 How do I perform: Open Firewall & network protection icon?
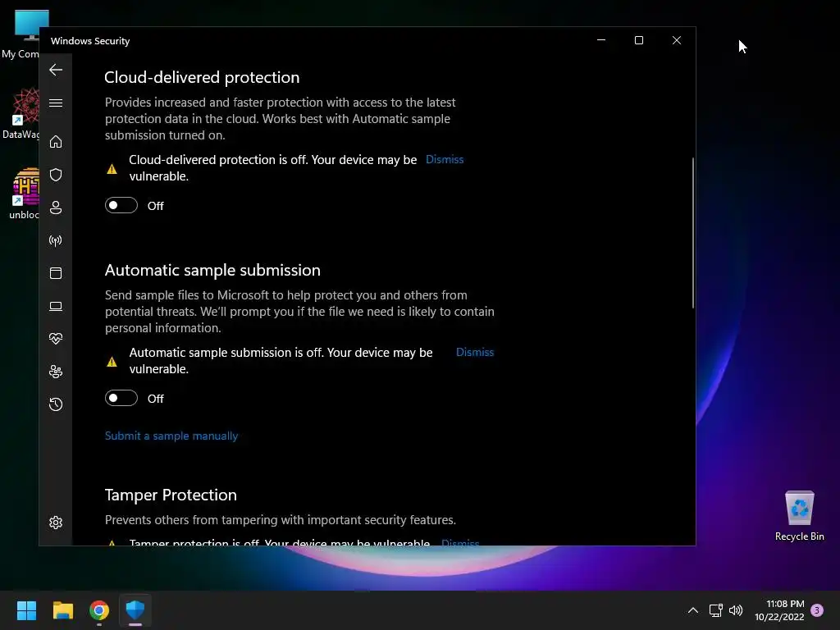[56, 240]
